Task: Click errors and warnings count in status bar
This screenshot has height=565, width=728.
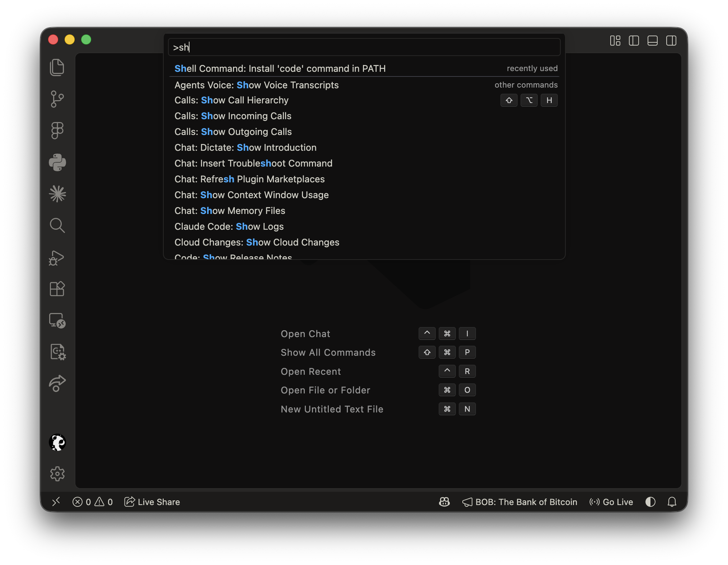Action: click(93, 502)
